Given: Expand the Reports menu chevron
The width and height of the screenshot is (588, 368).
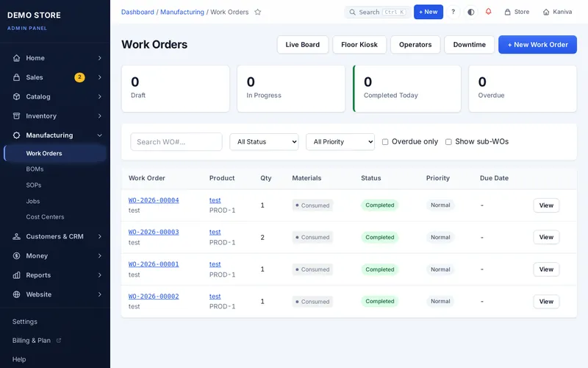Looking at the screenshot, I should pyautogui.click(x=100, y=275).
